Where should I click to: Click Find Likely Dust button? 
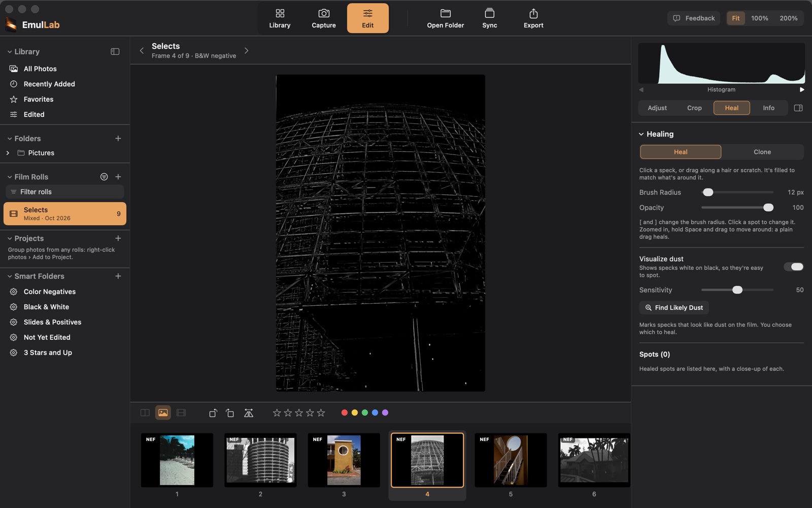pos(674,307)
